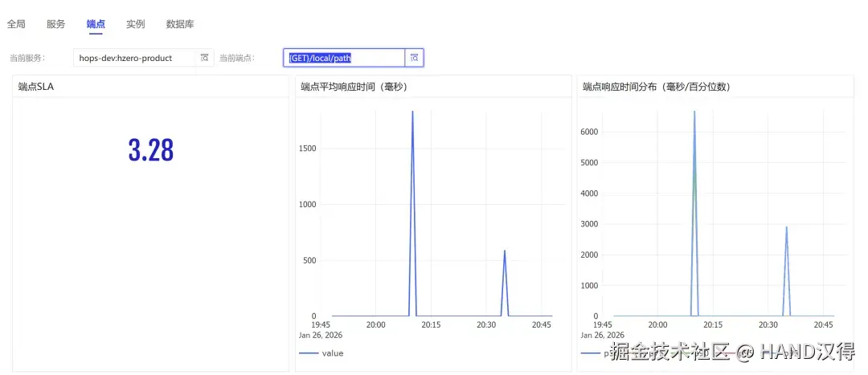Click the 端点平均响应时间（毫秒）panel title
Viewport: 868px width, 375px height.
click(354, 86)
